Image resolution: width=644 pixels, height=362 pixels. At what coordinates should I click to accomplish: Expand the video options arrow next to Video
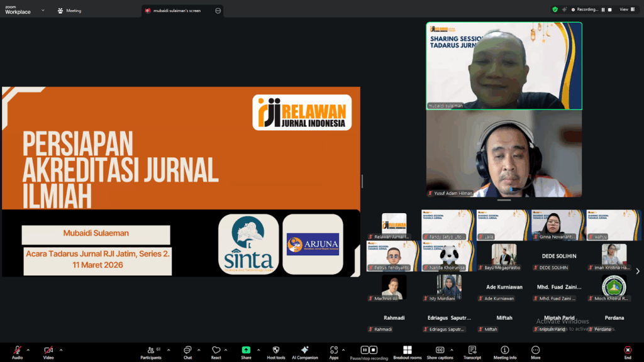pyautogui.click(x=60, y=350)
